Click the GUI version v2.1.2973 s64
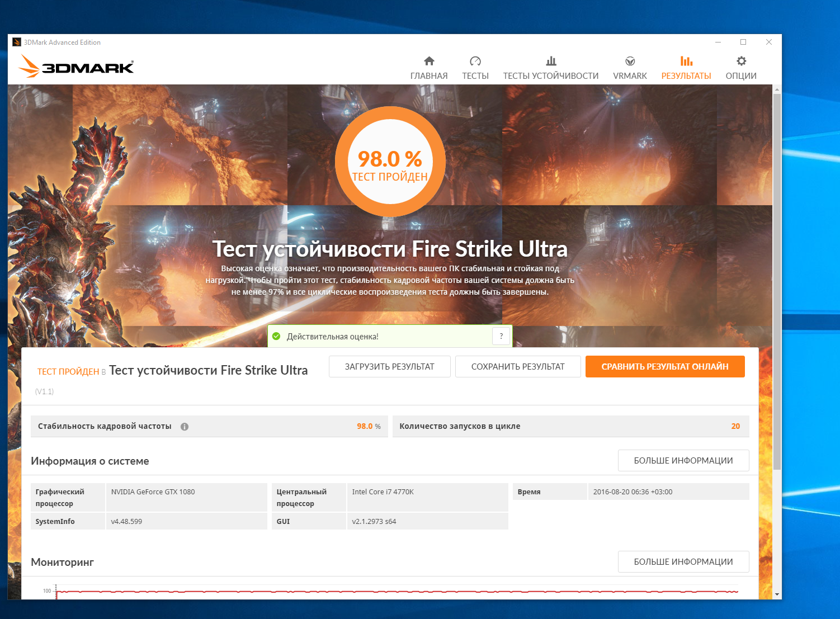Screen dimensions: 840x619 [374, 522]
